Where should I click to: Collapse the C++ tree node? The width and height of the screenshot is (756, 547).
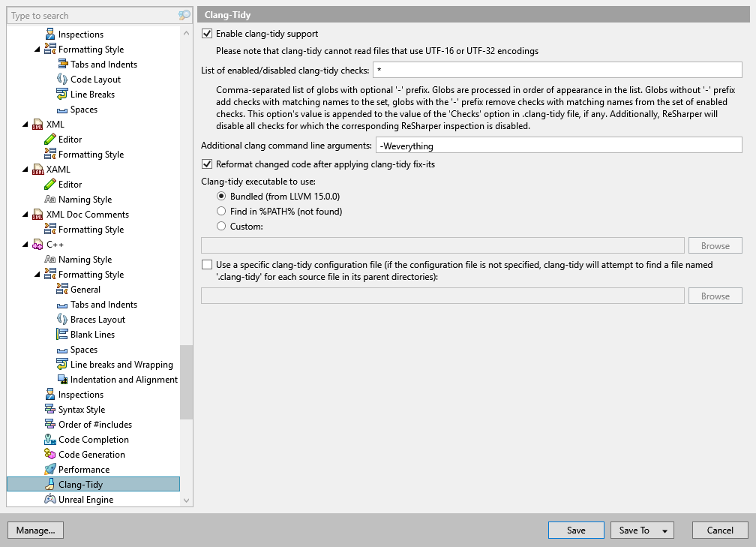pyautogui.click(x=25, y=244)
